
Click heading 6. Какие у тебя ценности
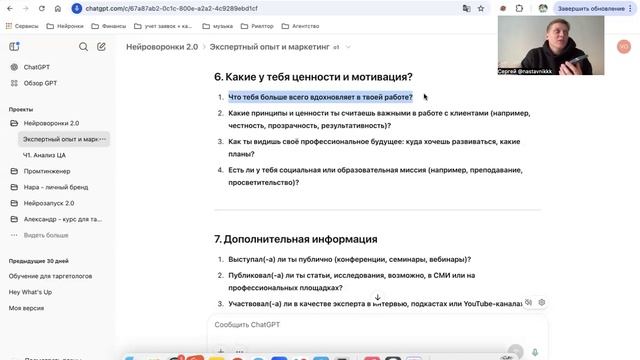(x=313, y=77)
